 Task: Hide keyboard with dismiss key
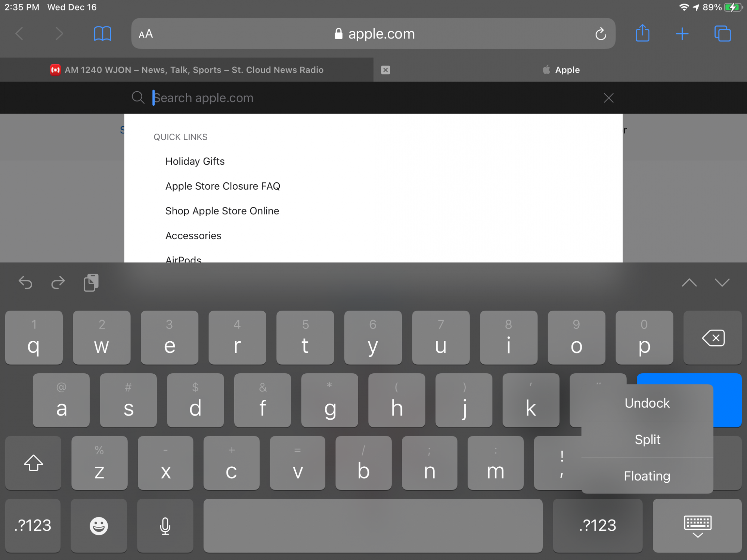coord(697,526)
